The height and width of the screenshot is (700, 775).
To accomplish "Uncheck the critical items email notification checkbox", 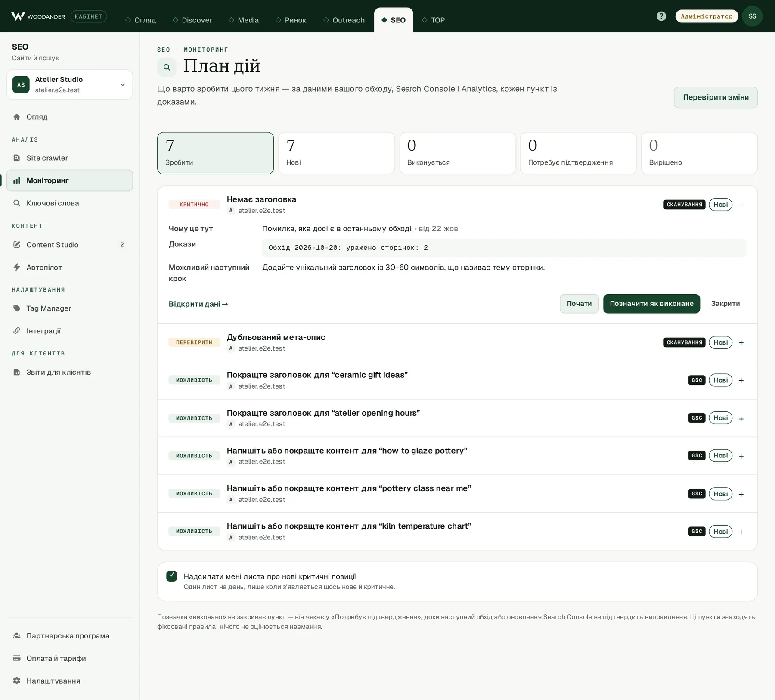I will point(172,576).
